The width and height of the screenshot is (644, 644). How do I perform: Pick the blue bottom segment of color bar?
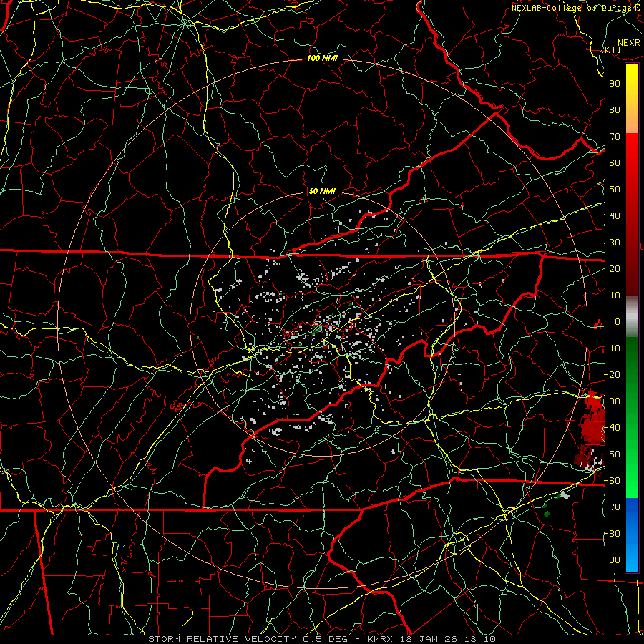point(632,535)
